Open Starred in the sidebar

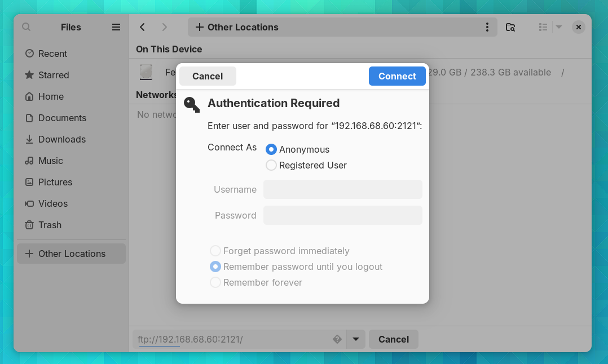(71, 75)
